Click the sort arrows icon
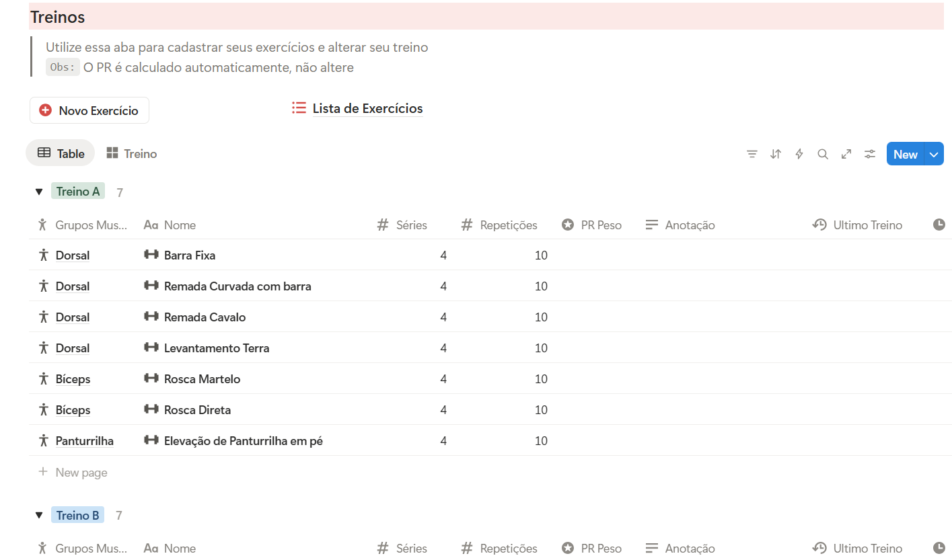 click(776, 154)
